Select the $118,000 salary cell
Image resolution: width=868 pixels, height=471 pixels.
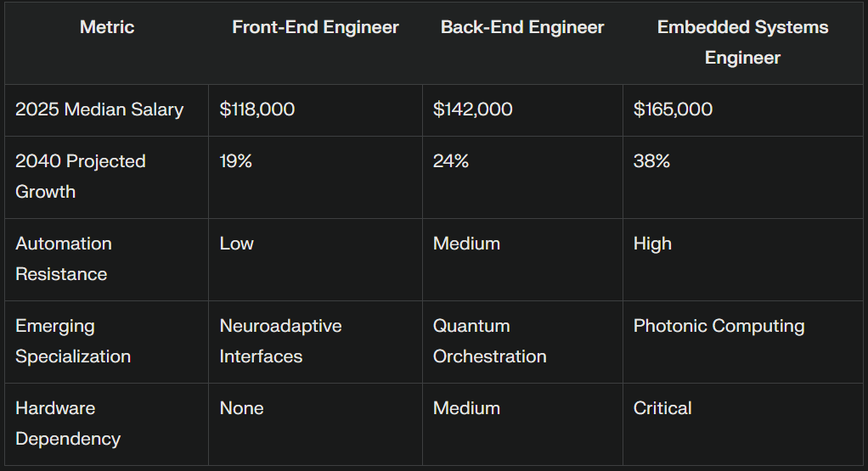pyautogui.click(x=257, y=109)
